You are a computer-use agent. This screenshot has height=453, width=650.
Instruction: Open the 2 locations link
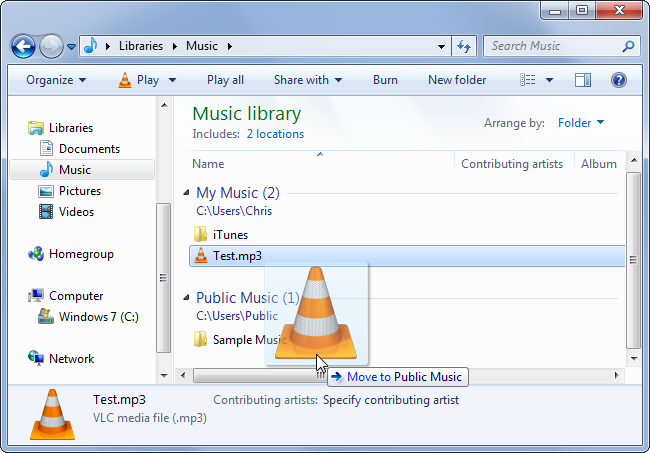[x=275, y=134]
